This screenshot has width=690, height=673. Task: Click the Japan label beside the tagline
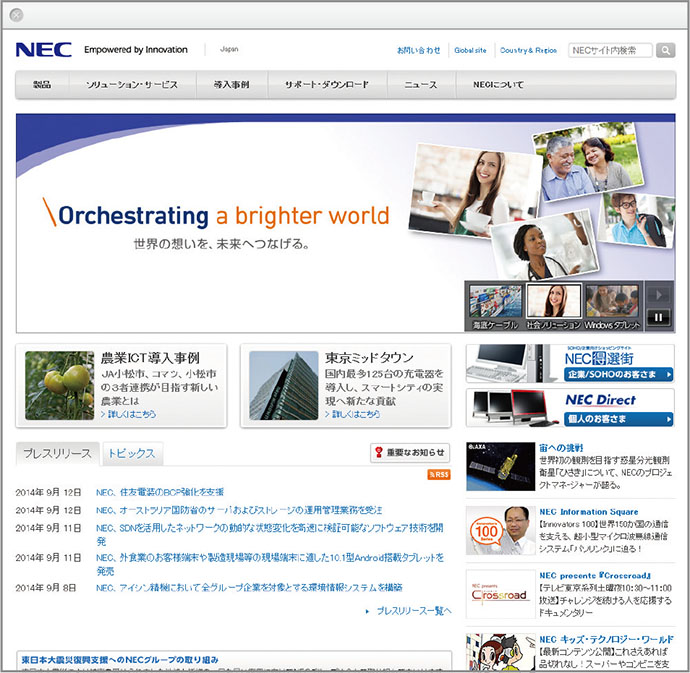(229, 49)
